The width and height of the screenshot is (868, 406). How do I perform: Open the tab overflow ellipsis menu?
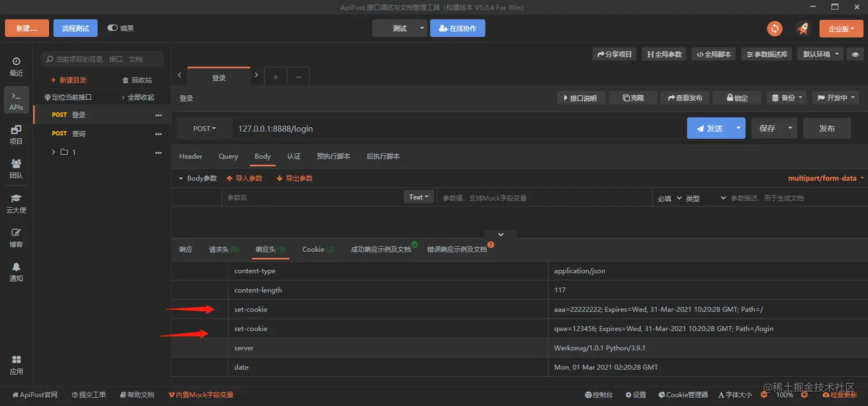[299, 77]
